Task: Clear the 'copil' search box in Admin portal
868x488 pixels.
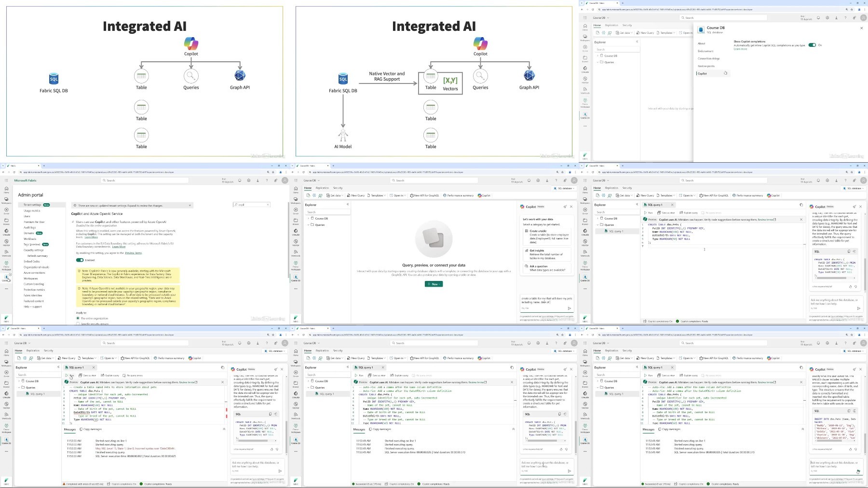Action: [267, 205]
